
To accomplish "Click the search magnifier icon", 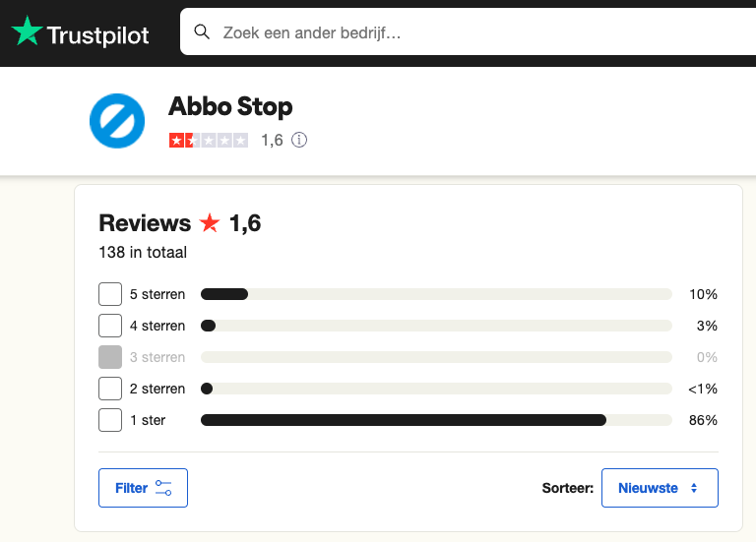I will coord(202,32).
